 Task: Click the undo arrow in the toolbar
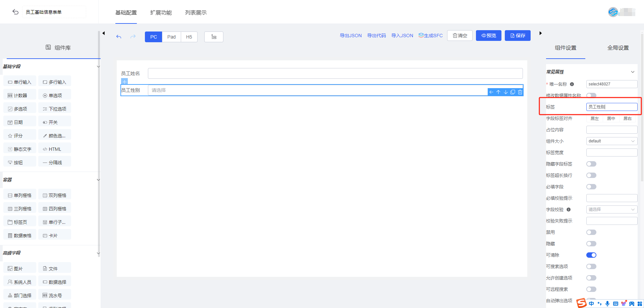click(x=119, y=37)
